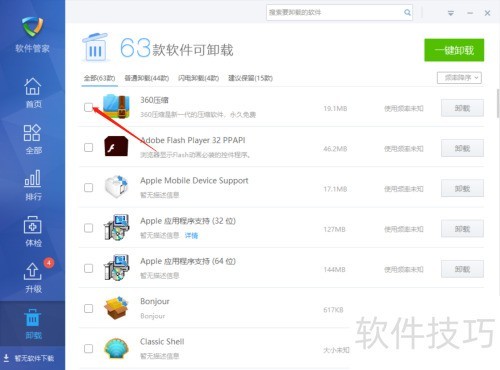Click the green 一键卸载 button
The image size is (500, 370).
click(x=454, y=50)
